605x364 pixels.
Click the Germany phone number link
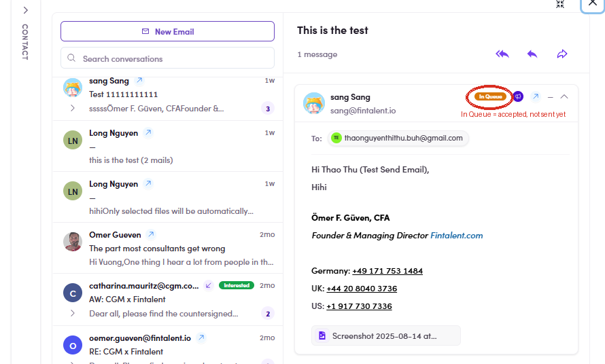point(387,271)
